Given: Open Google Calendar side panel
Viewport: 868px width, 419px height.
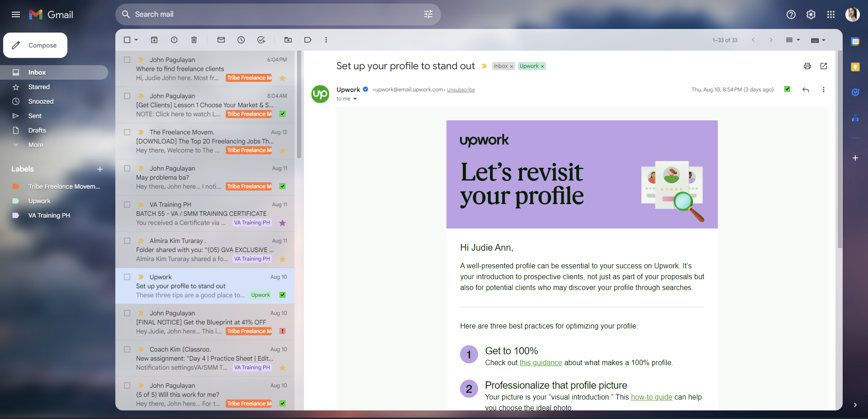Looking at the screenshot, I should (855, 42).
